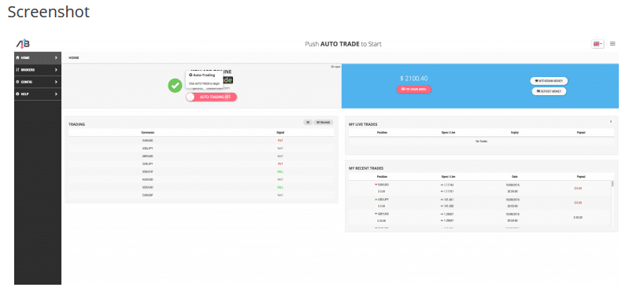Click the AUD/USD row in the Trading table
644x291 pixels.
point(202,179)
